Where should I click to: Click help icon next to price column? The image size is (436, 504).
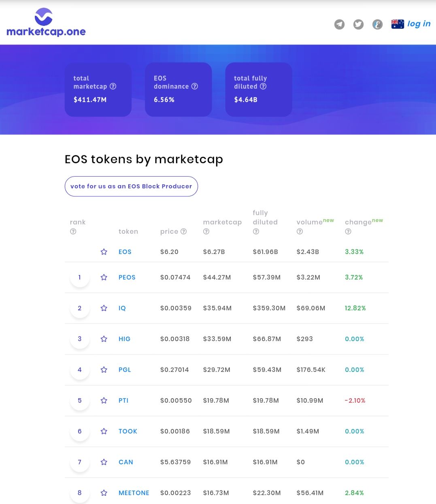pos(183,231)
